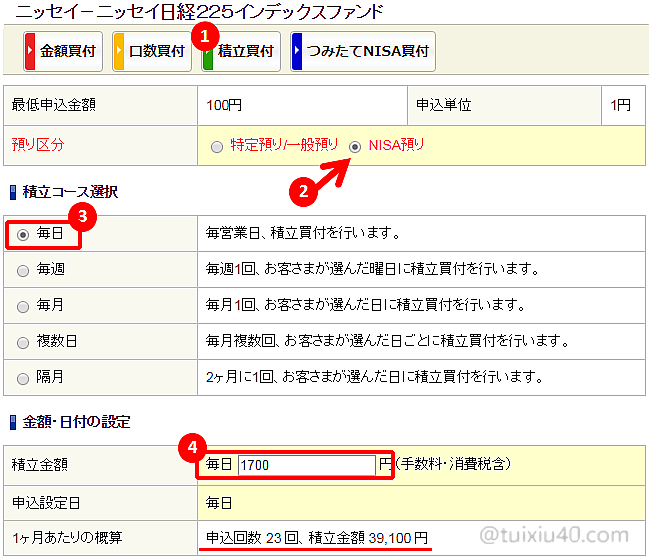The image size is (649, 559).
Task: Select the 特定預り/一般預り radio button
Action: [217, 147]
